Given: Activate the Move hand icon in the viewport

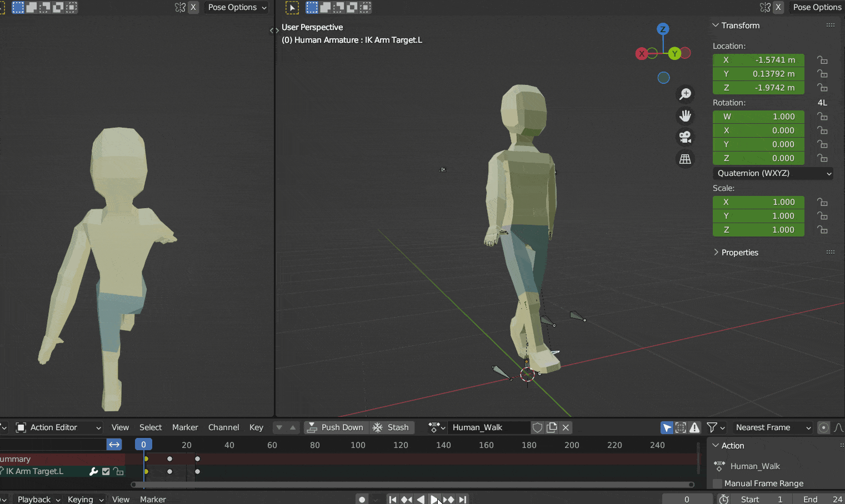Looking at the screenshot, I should click(685, 115).
